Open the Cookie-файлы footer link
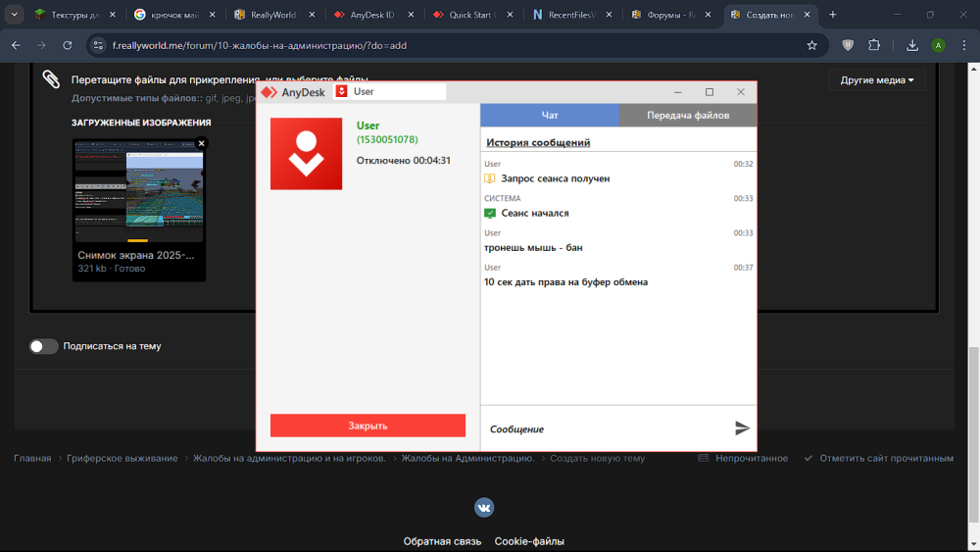 pyautogui.click(x=529, y=541)
